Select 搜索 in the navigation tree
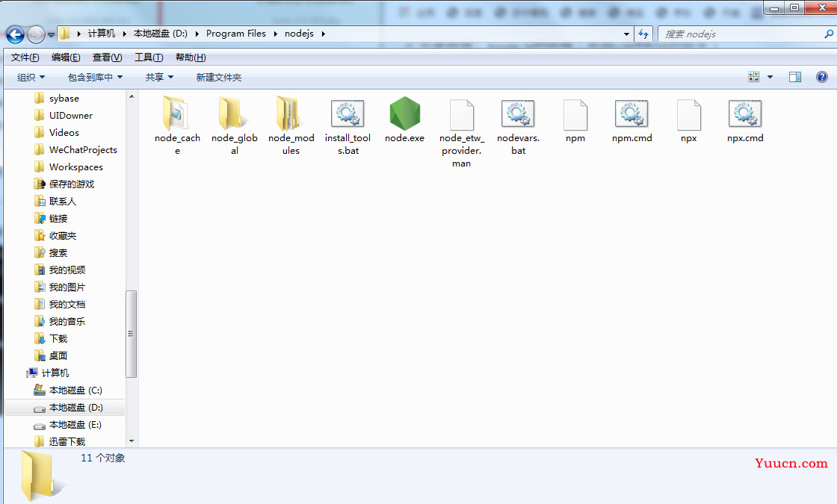Screen dimensions: 837x504 (x=58, y=253)
